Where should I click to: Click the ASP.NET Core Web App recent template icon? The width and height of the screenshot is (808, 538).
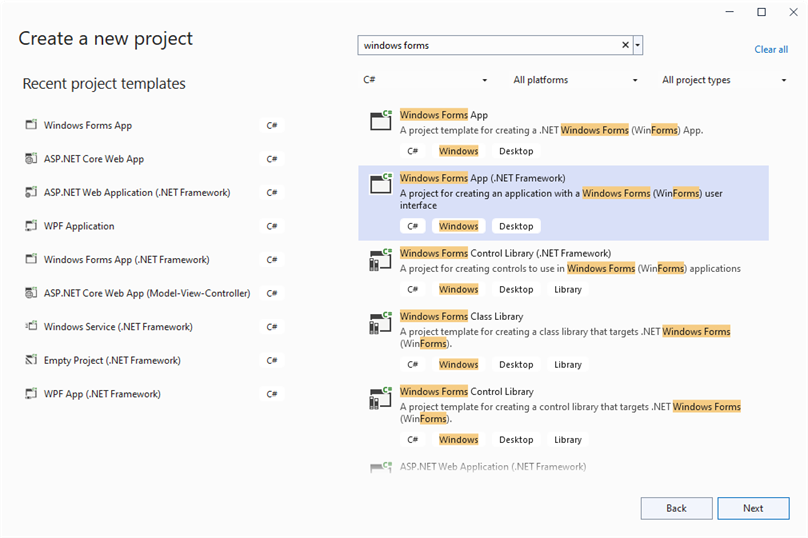[x=31, y=159]
